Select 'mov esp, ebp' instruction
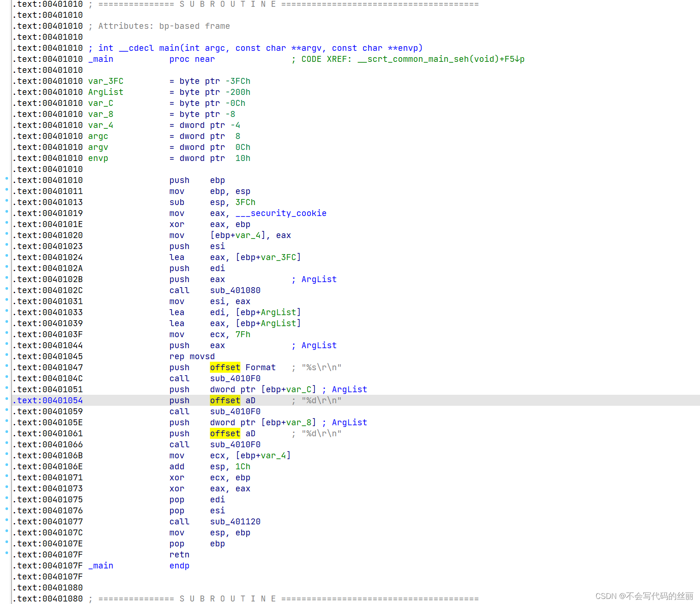The height and width of the screenshot is (604, 700). click(210, 532)
